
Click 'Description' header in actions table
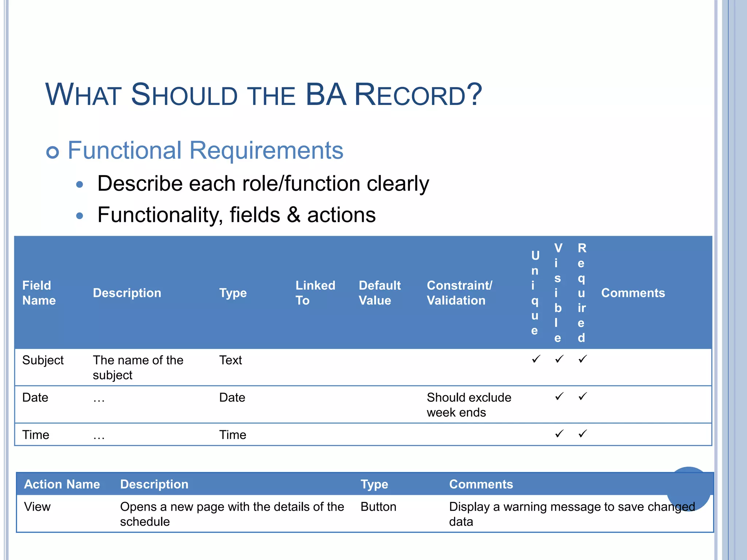[x=154, y=484]
